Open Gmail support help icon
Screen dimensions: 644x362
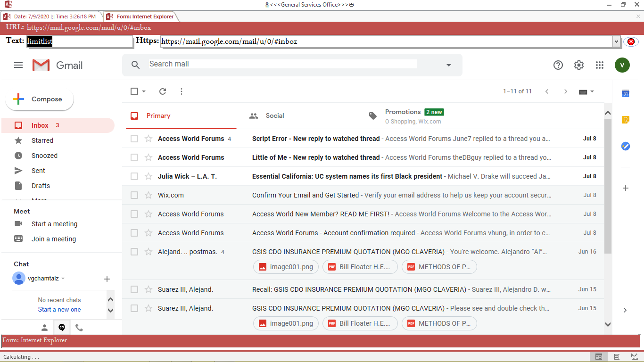coord(558,65)
